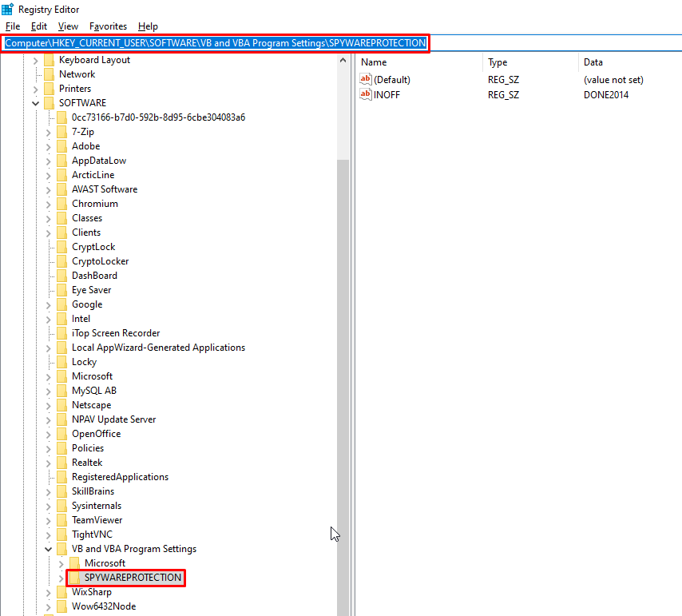Click the TeamViewer folder icon

[62, 520]
